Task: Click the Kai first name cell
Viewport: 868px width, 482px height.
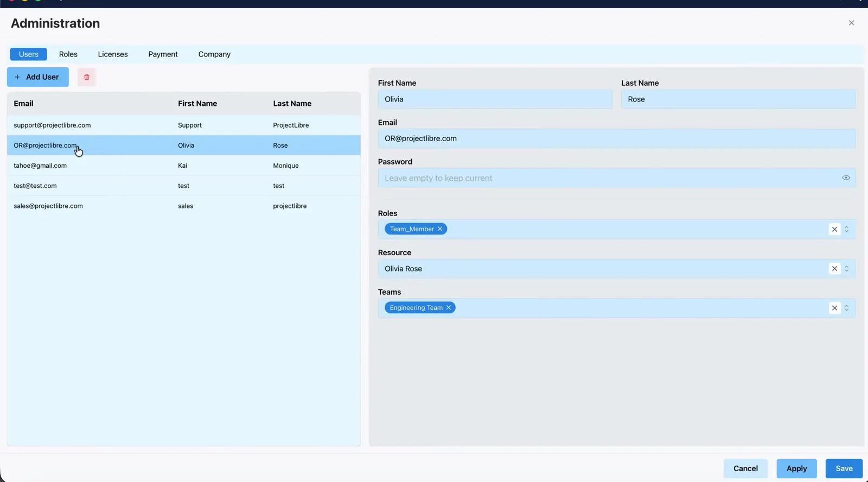Action: click(182, 166)
